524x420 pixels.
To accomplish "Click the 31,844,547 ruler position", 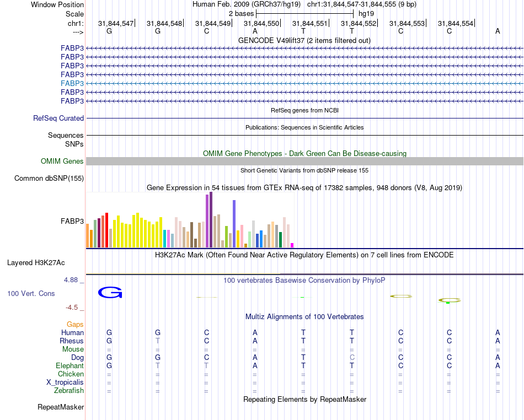I will click(x=116, y=23).
